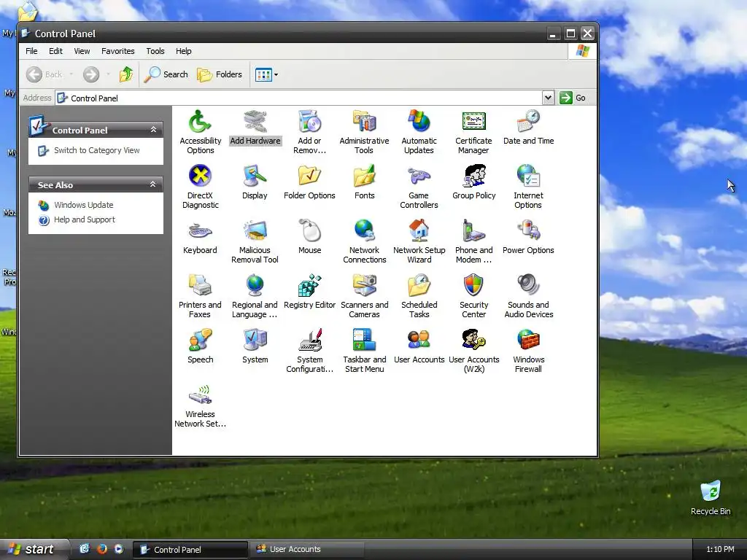Open User Accounts (W2k) icon
747x560 pixels.
(x=473, y=351)
